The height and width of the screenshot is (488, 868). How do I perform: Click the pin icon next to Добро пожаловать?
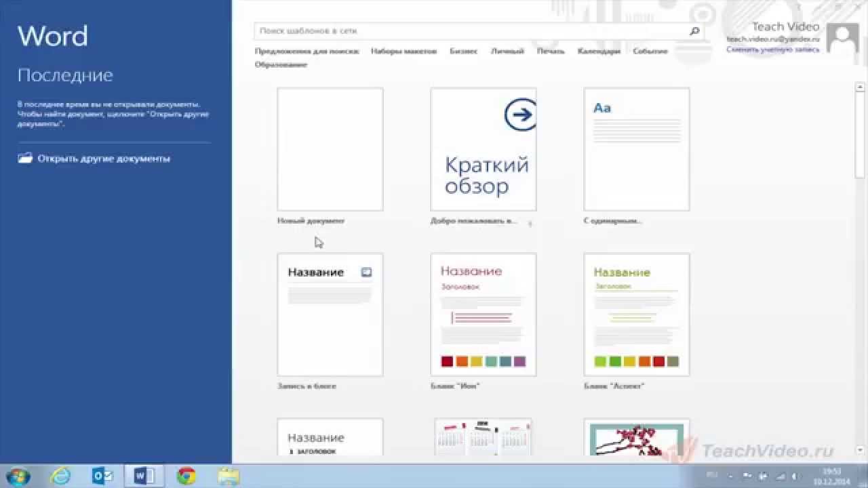(530, 222)
